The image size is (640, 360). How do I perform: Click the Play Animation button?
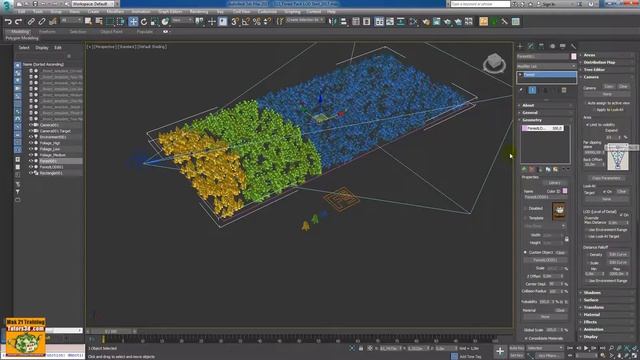[x=586, y=348]
